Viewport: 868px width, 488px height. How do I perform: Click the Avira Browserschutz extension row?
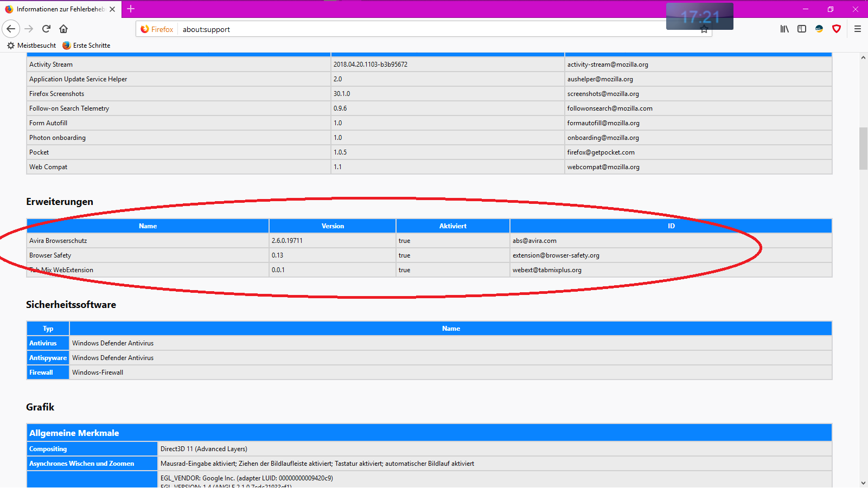coord(58,241)
